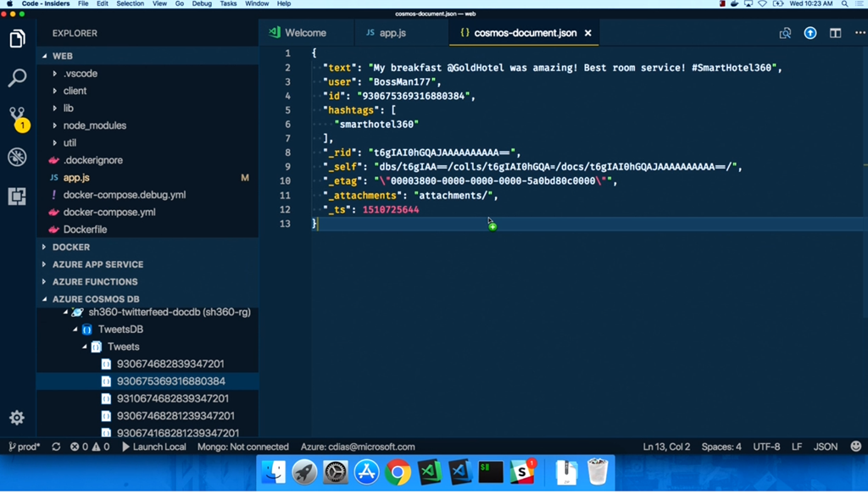This screenshot has height=494, width=868.
Task: Open the Dockerfile in explorer
Action: click(85, 230)
